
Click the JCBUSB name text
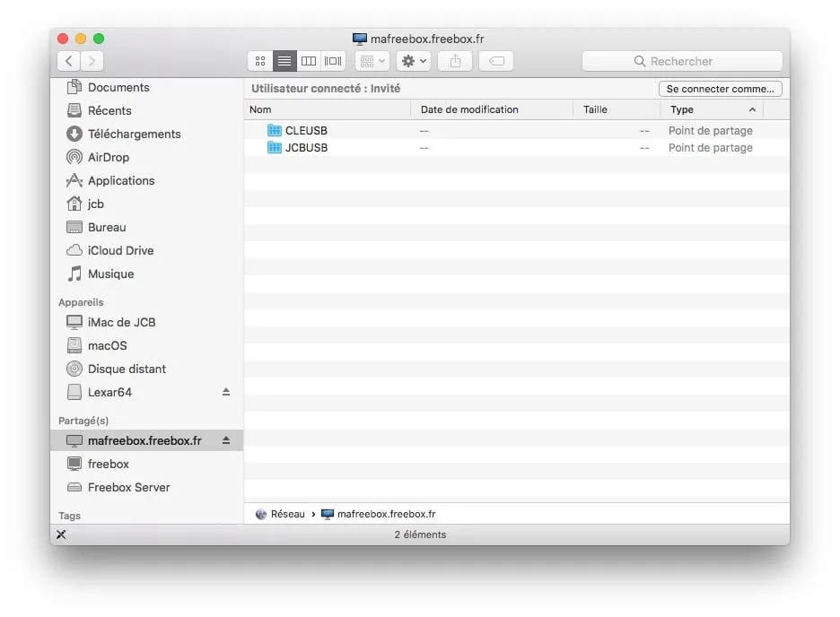point(306,148)
